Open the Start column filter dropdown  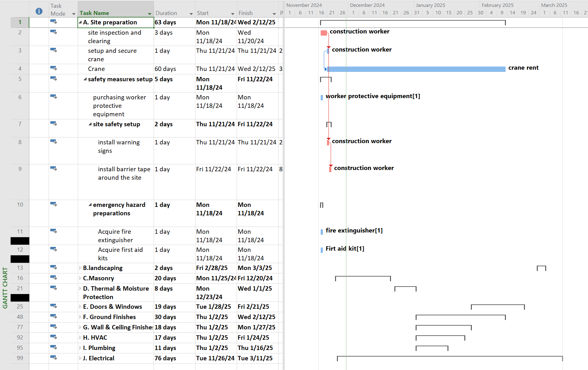233,14
